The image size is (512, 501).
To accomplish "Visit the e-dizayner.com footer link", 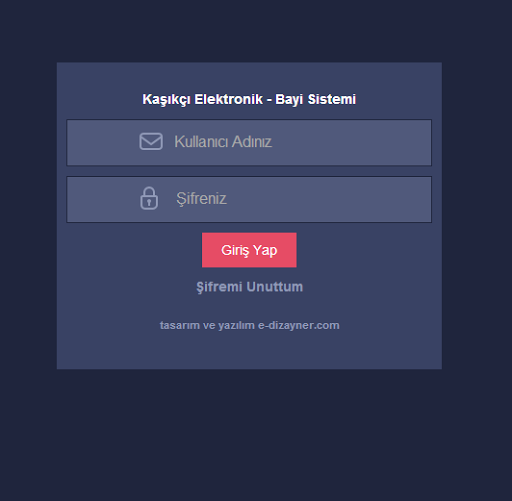I will click(299, 325).
